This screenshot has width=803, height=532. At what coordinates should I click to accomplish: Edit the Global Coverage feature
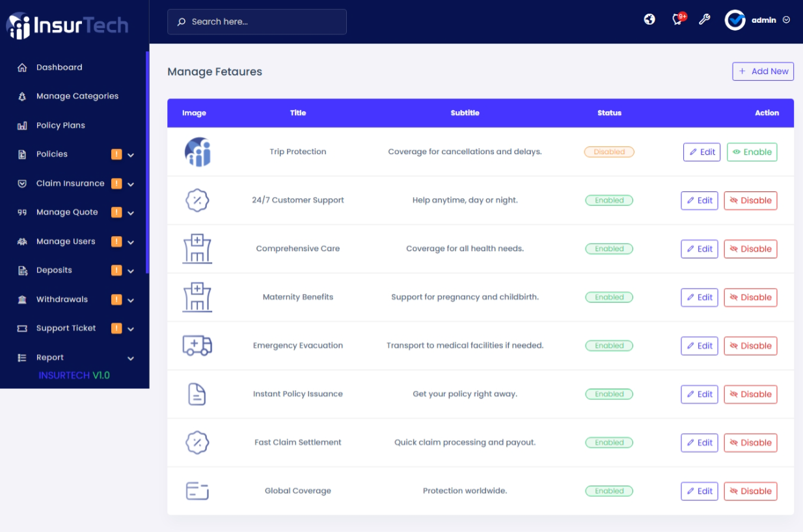pyautogui.click(x=700, y=491)
